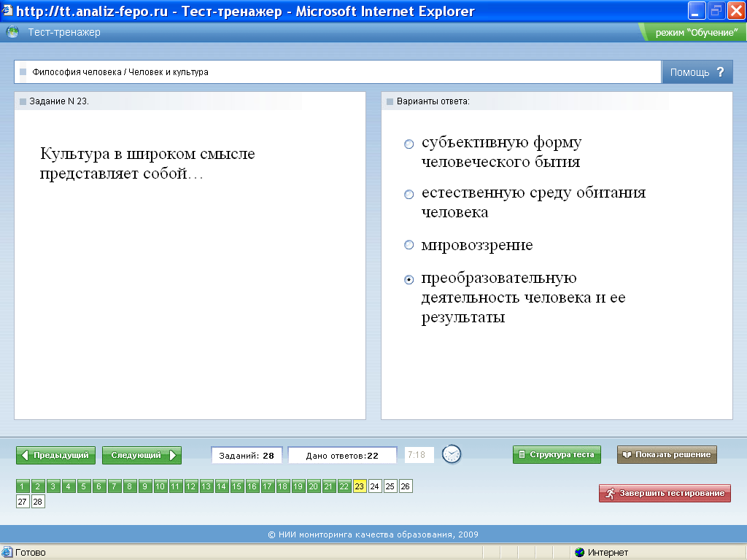Click Показать решение button
This screenshot has height=560, width=747.
coord(667,455)
